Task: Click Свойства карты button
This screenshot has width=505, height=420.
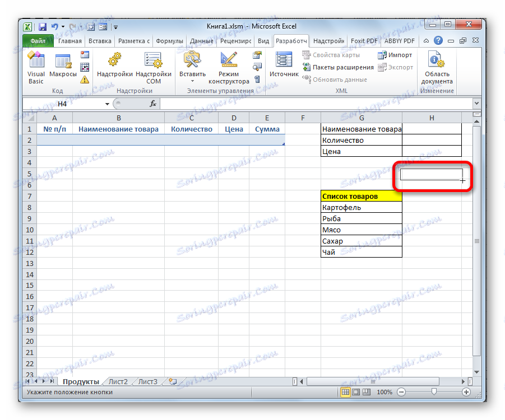Action: [331, 55]
